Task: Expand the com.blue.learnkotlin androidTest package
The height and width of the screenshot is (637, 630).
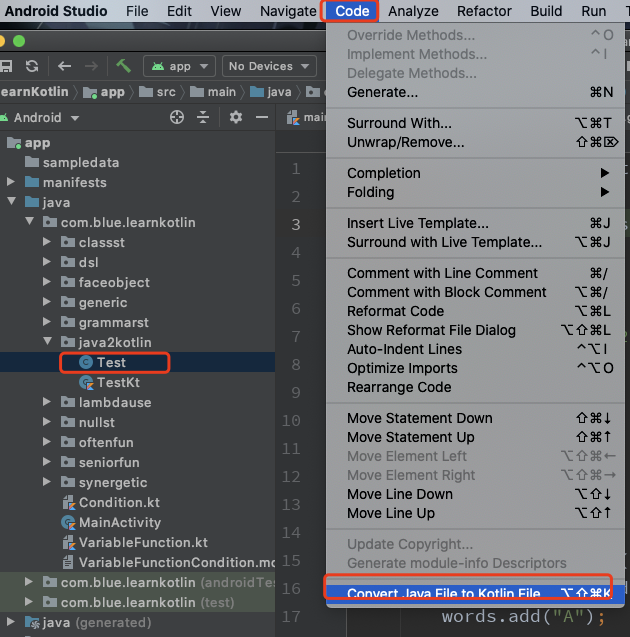Action: tap(29, 582)
